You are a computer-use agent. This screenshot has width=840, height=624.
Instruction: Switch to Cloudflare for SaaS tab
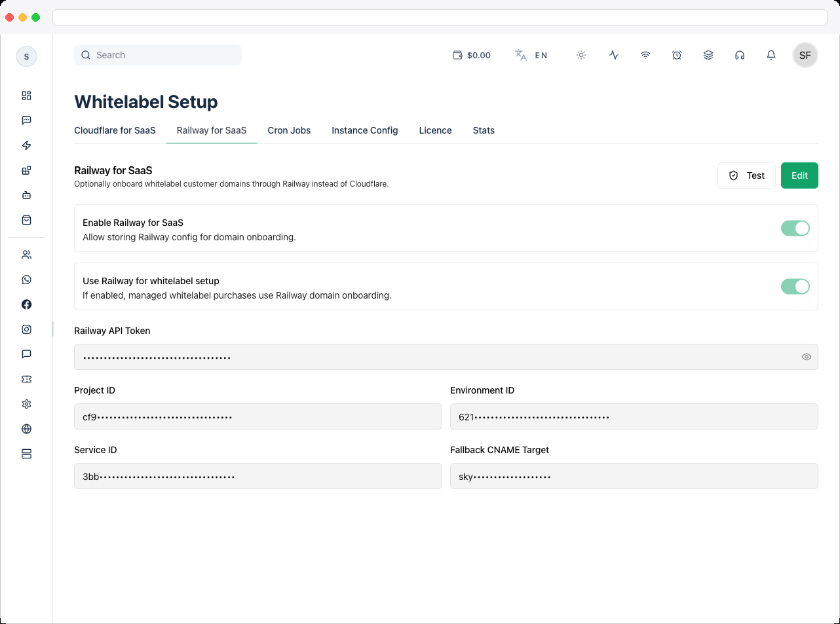[x=115, y=130]
